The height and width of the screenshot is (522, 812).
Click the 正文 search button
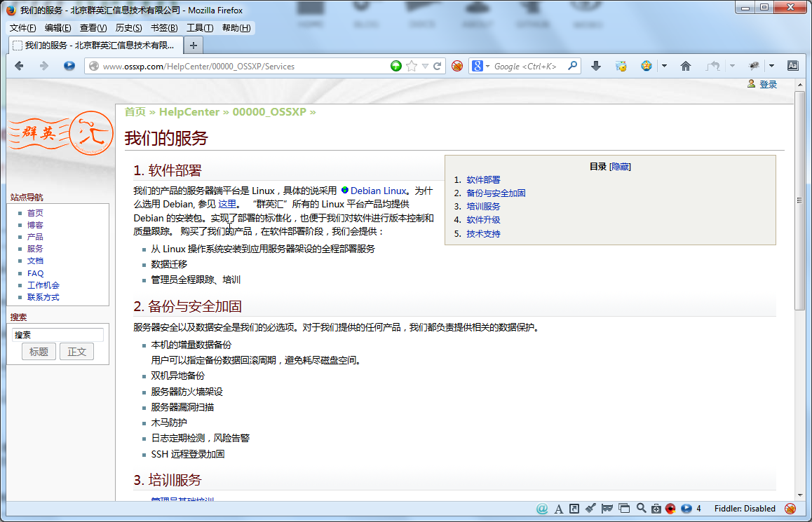click(x=76, y=352)
